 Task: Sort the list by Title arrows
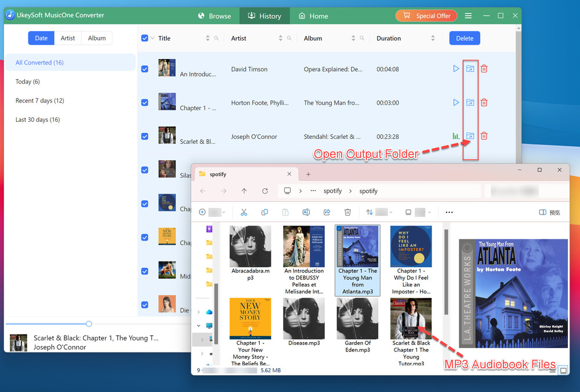tap(208, 38)
